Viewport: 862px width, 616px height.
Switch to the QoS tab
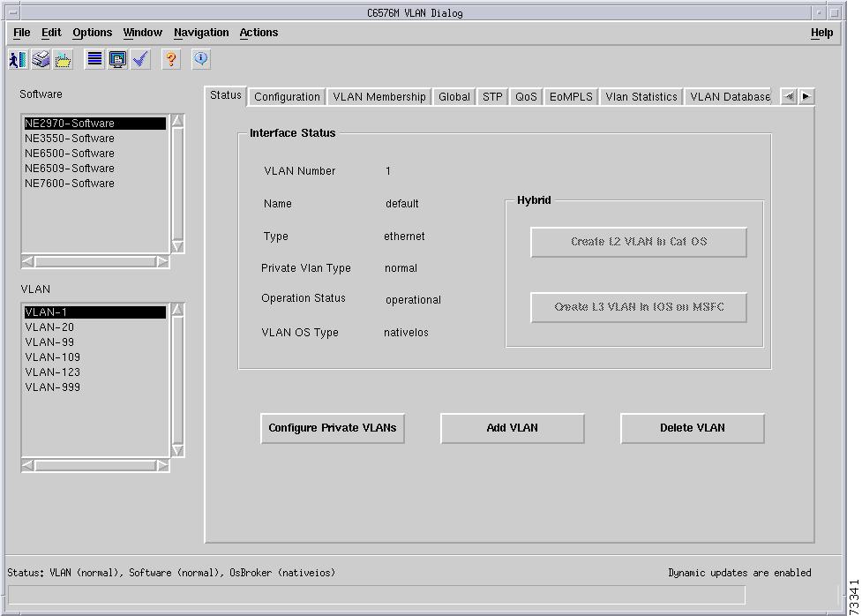click(x=526, y=97)
